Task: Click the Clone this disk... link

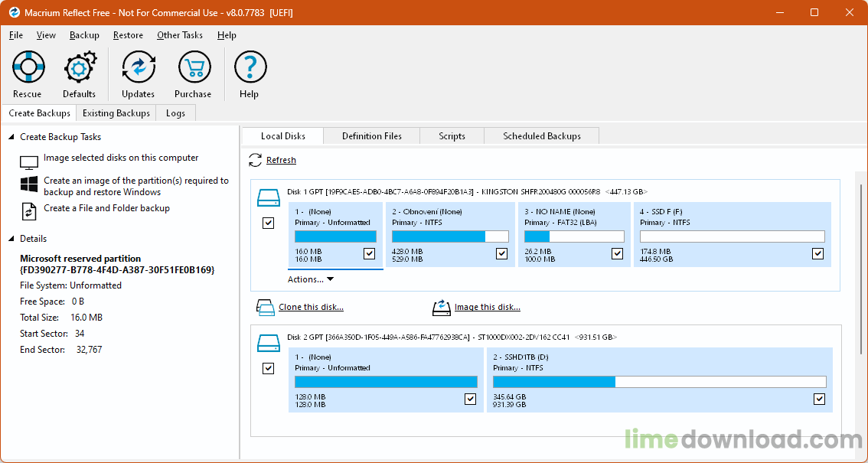Action: click(311, 308)
